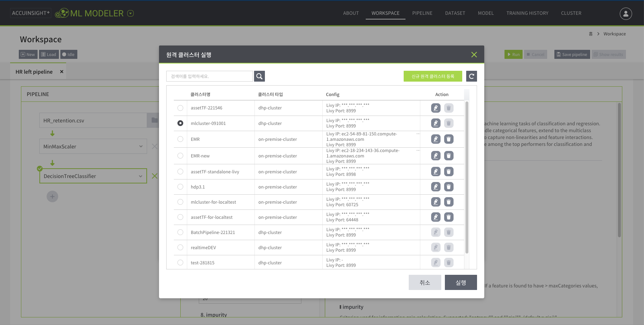The image size is (644, 325).
Task: Delete the assetTF-221546 cluster
Action: [x=449, y=108]
